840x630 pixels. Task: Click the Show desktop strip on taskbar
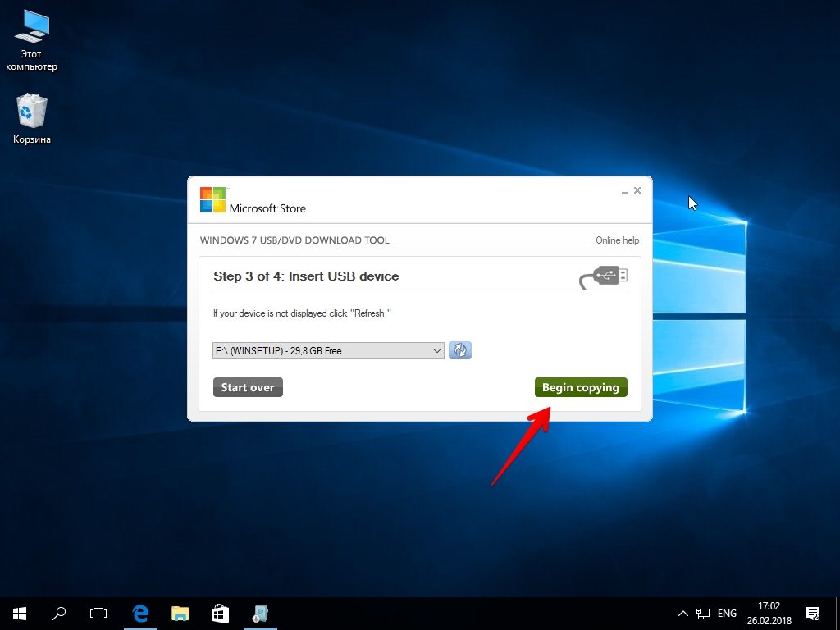(838, 614)
